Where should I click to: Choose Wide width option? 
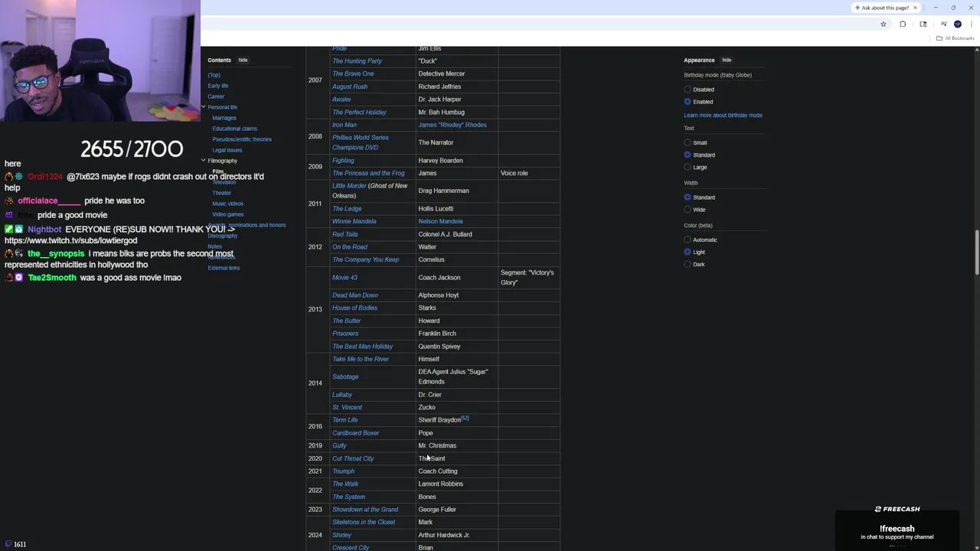tap(688, 210)
